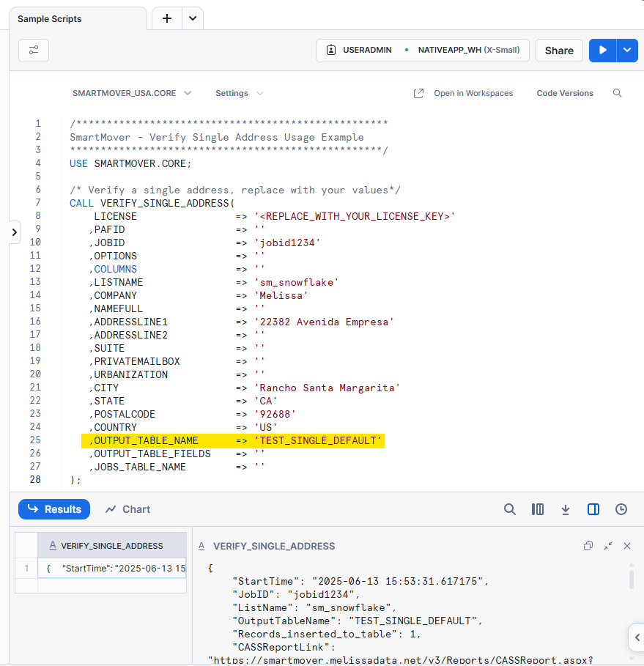
Task: Select VERIFY_SINGLE_ADDRESS column header
Action: [x=112, y=546]
